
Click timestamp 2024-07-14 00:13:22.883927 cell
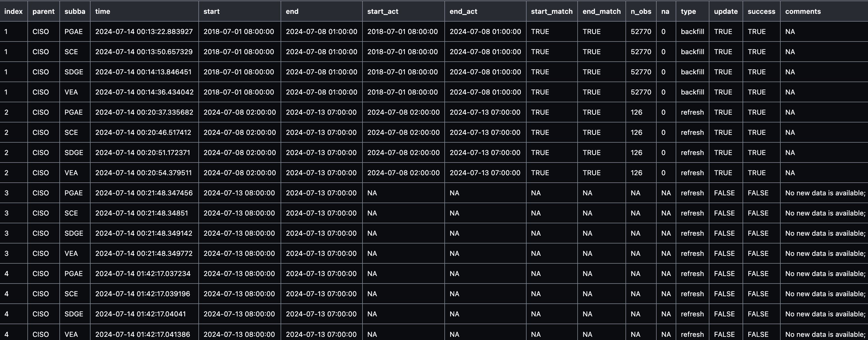point(144,32)
